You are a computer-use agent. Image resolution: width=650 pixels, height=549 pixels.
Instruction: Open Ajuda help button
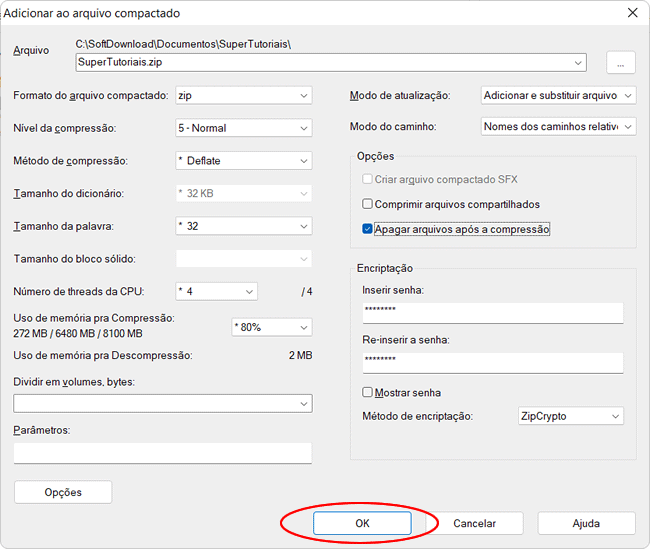586,523
